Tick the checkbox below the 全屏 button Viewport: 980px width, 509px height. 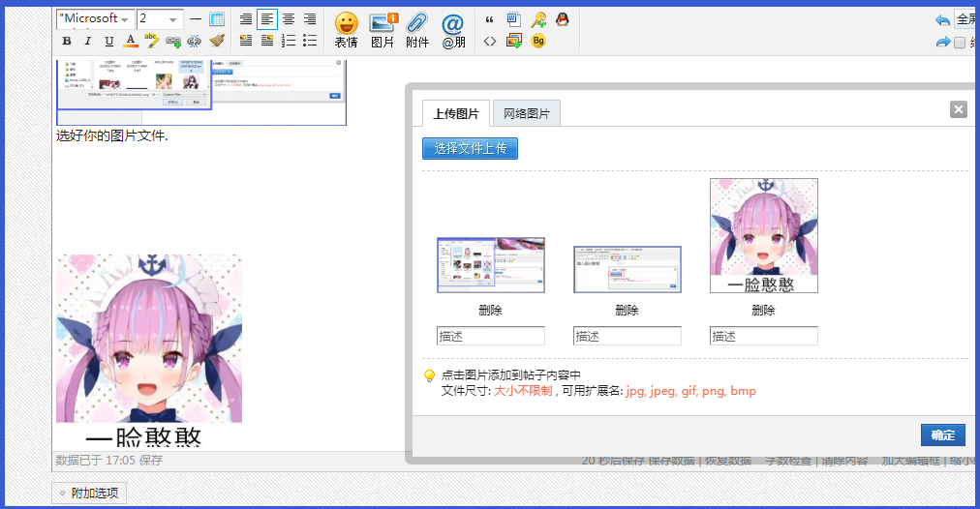(x=960, y=43)
